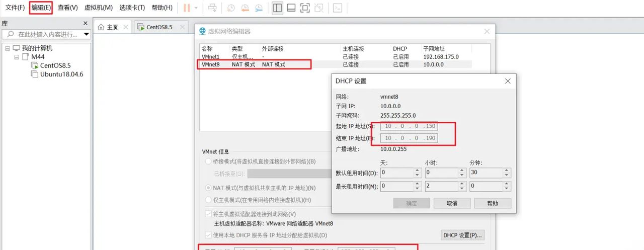This screenshot has height=250, width=644.
Task: Close the library panel with its X
Action: [x=86, y=23]
